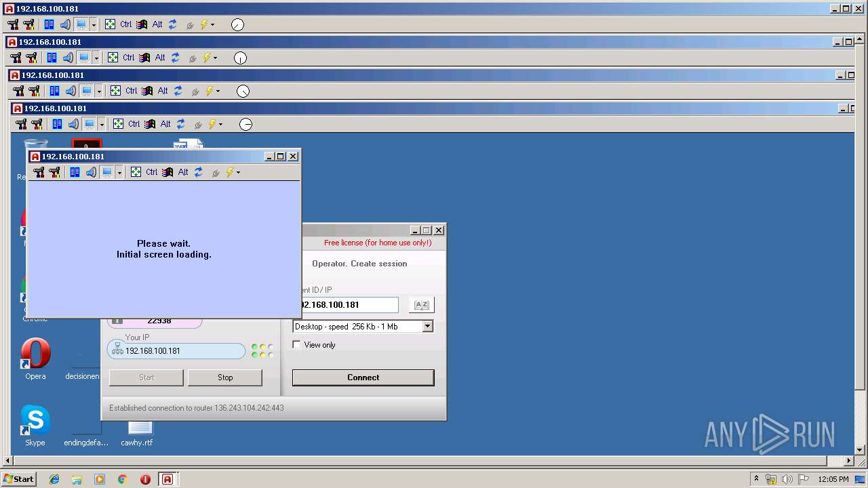Click round traffic indicator in fourth nested toolbar

(245, 124)
